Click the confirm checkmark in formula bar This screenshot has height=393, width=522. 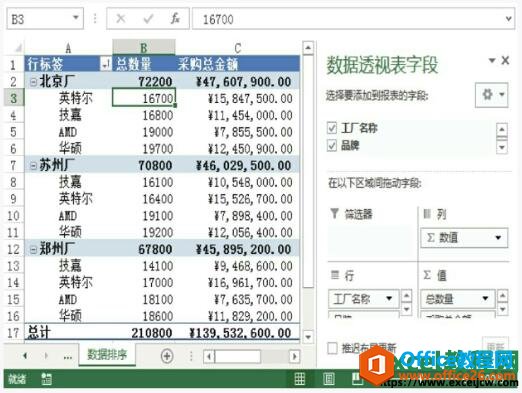point(148,19)
